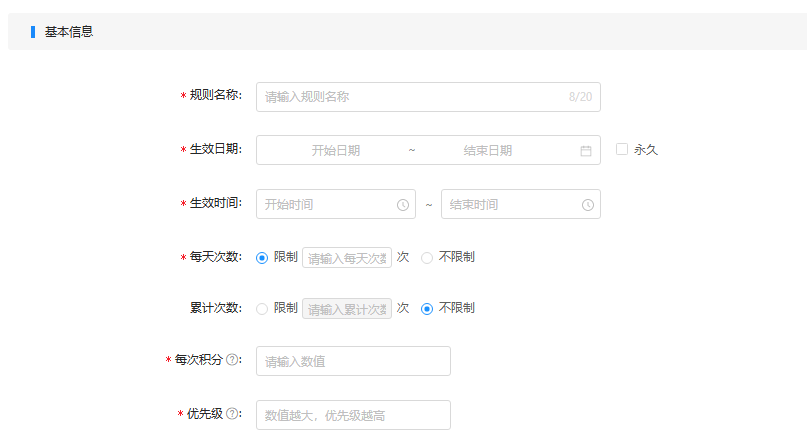Click the 请输入每天次数 input box
807x442 pixels.
pyautogui.click(x=347, y=258)
